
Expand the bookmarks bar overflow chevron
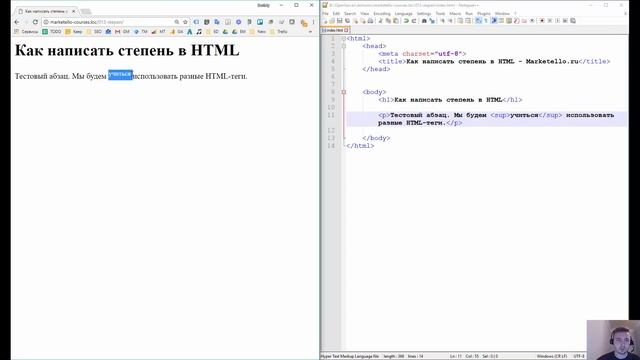tap(311, 31)
